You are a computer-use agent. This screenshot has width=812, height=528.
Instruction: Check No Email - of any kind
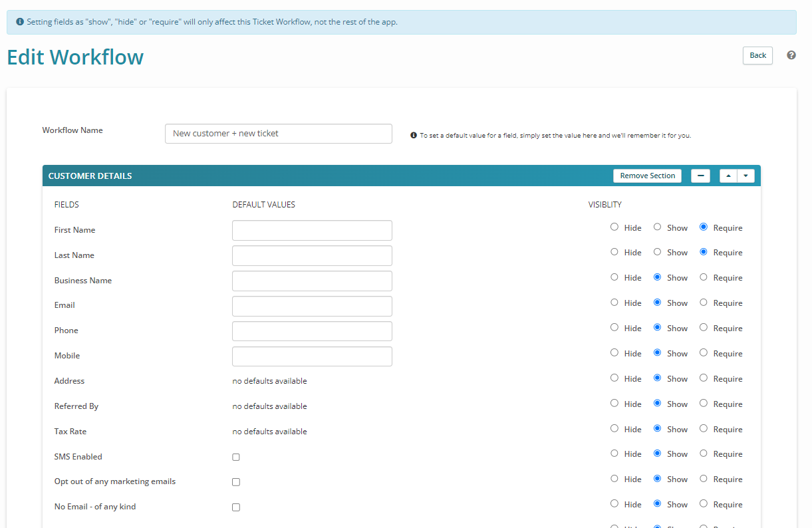(235, 507)
